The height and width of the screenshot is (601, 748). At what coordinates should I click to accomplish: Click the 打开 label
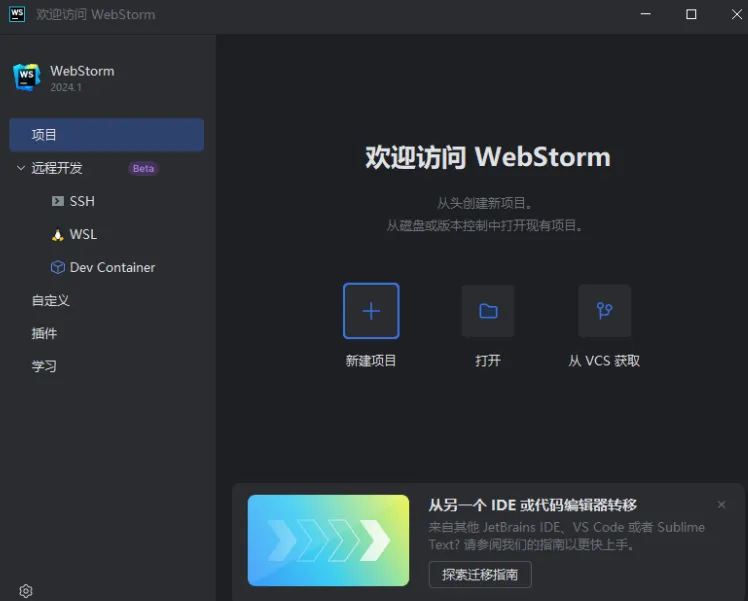(488, 361)
